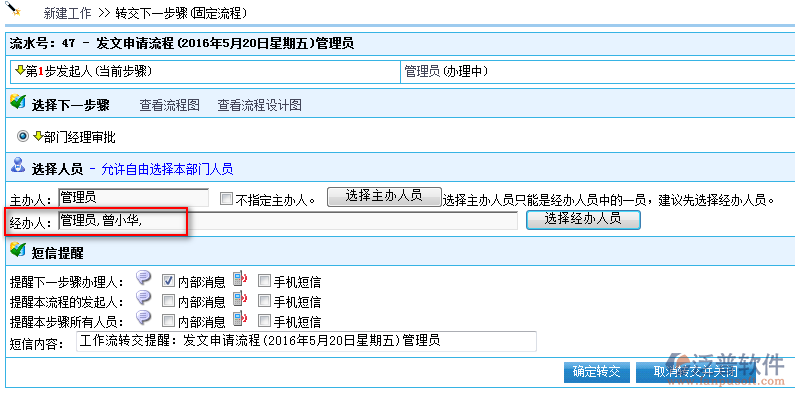The image size is (795, 397).
Task: Click the 新建工作 breadcrumb text
Action: coord(67,13)
